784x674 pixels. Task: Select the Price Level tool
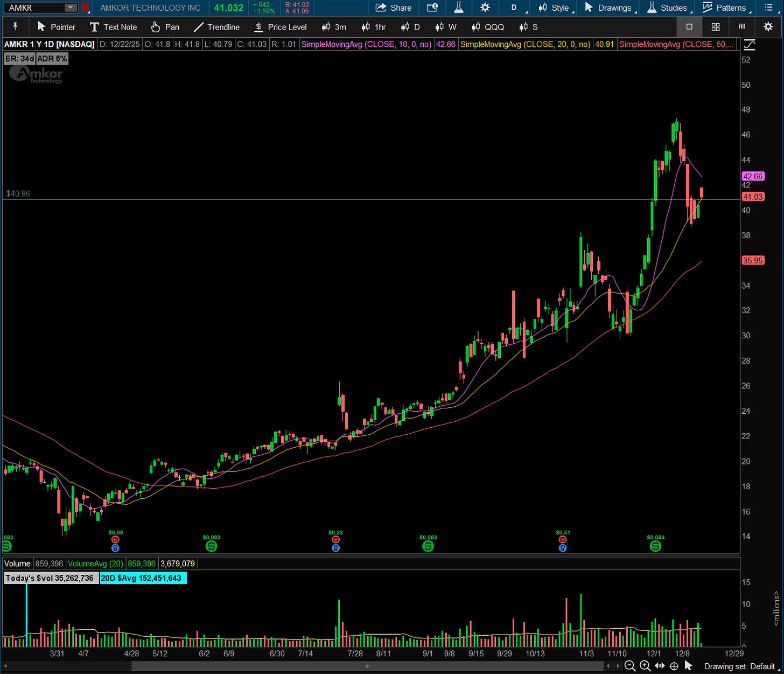281,27
